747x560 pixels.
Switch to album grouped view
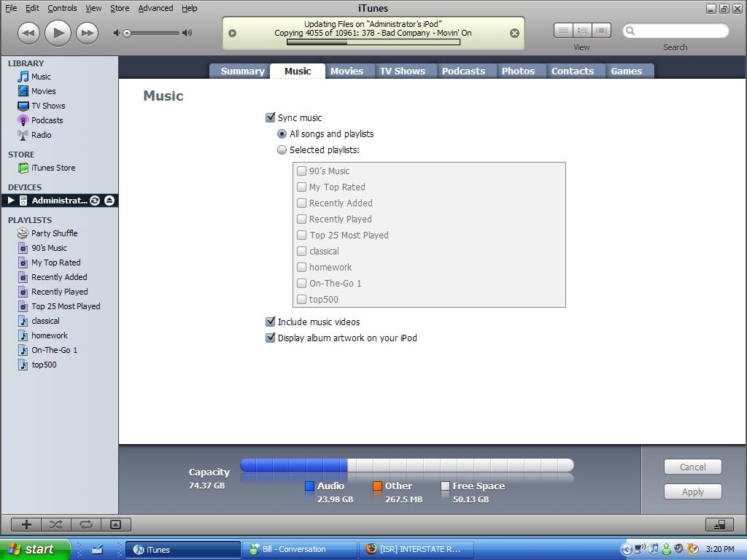[582, 31]
